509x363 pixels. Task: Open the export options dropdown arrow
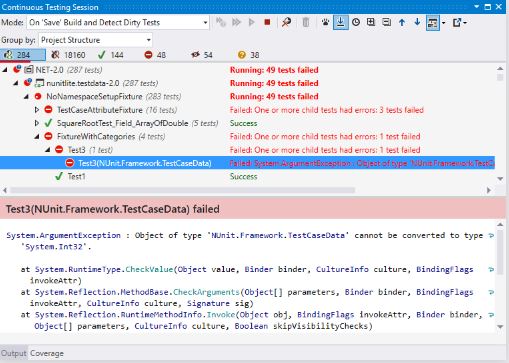[x=465, y=23]
